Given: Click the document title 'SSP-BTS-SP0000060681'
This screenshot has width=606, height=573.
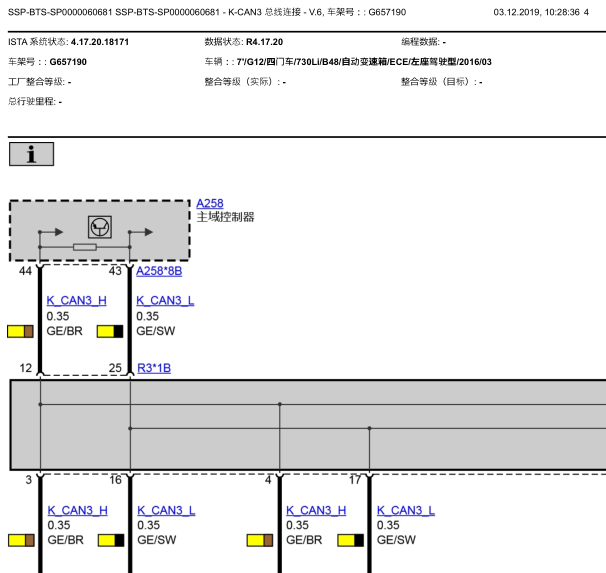Looking at the screenshot, I should tap(60, 12).
